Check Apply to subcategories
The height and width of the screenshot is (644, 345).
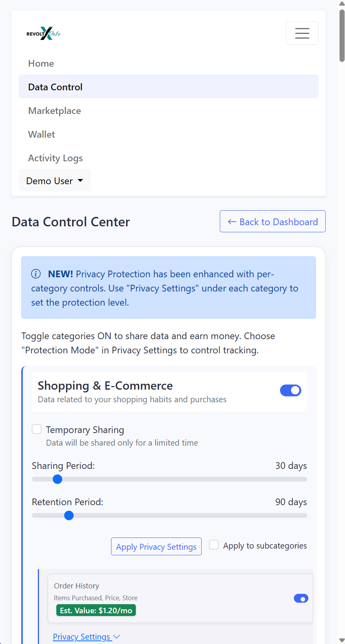click(213, 544)
